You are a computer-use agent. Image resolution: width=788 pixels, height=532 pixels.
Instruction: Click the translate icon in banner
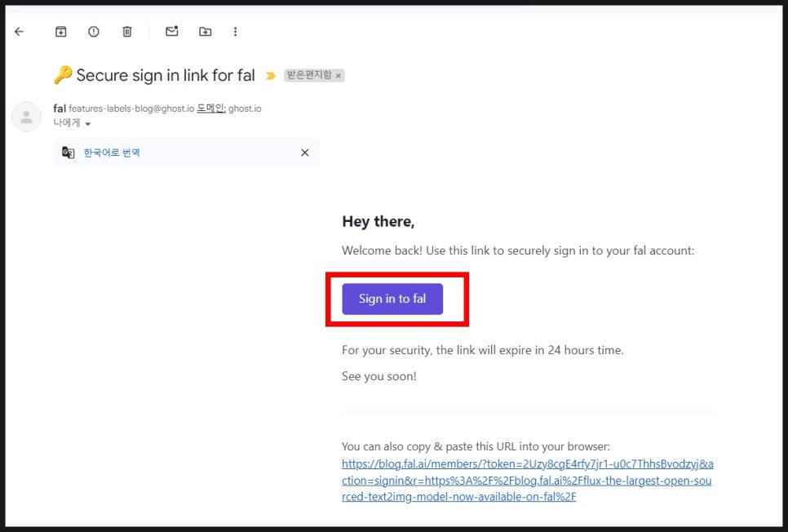(x=68, y=153)
